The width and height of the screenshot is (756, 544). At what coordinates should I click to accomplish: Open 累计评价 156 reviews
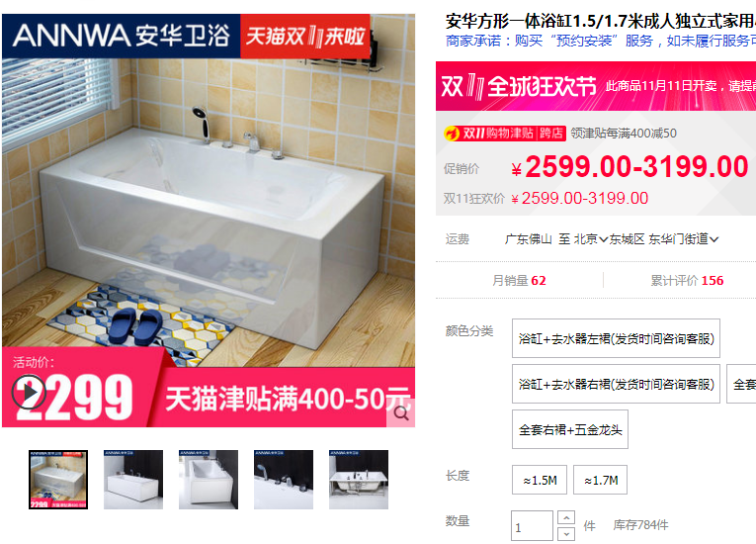point(687,281)
